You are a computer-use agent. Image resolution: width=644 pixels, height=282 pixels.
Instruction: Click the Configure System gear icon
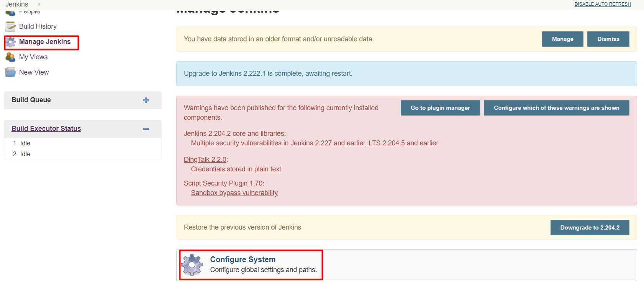192,265
